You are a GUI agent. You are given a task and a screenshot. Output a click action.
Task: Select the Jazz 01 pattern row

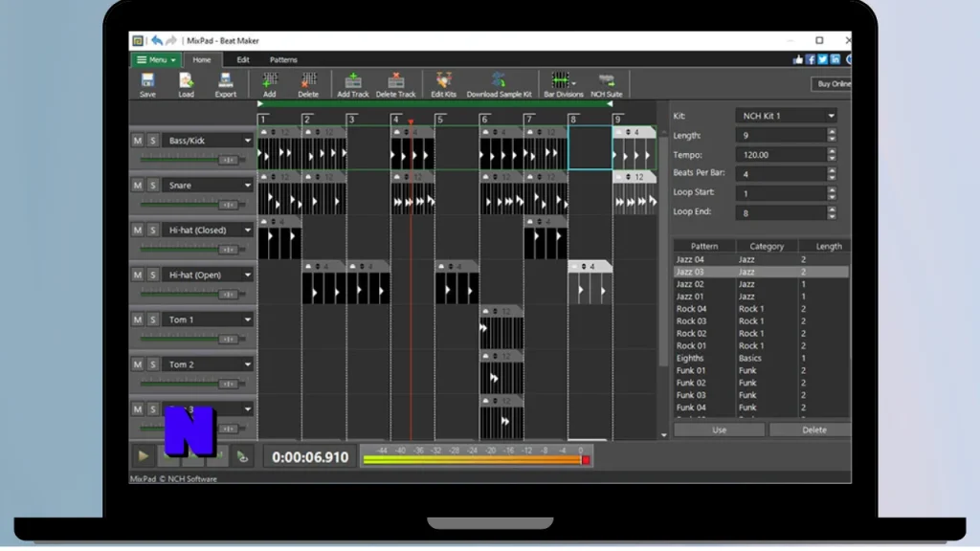tap(761, 297)
